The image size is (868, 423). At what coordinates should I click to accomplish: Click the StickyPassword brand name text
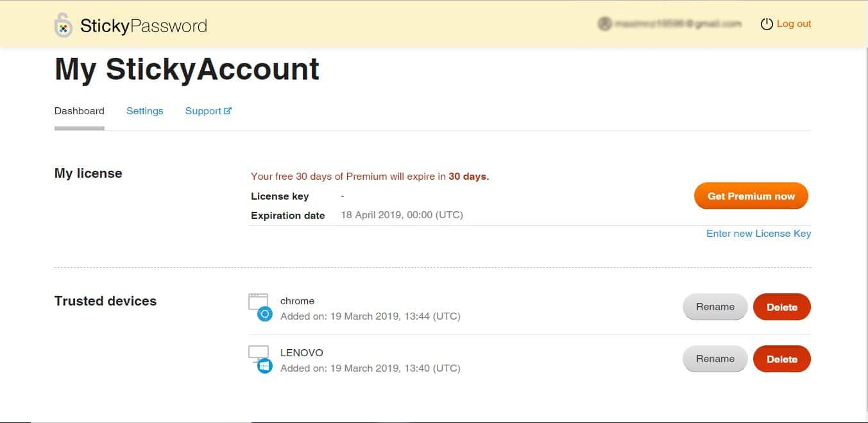(144, 26)
